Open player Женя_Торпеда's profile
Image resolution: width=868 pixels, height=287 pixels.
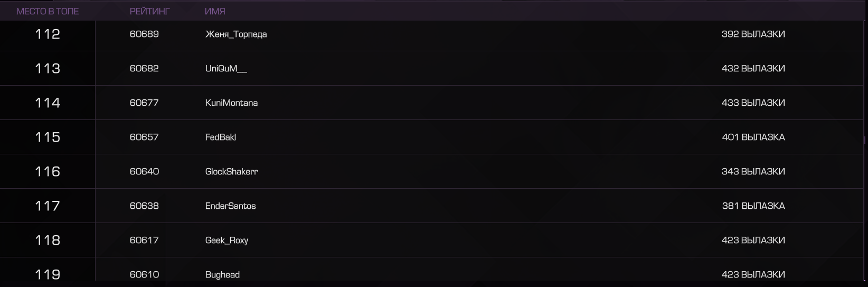tap(236, 34)
